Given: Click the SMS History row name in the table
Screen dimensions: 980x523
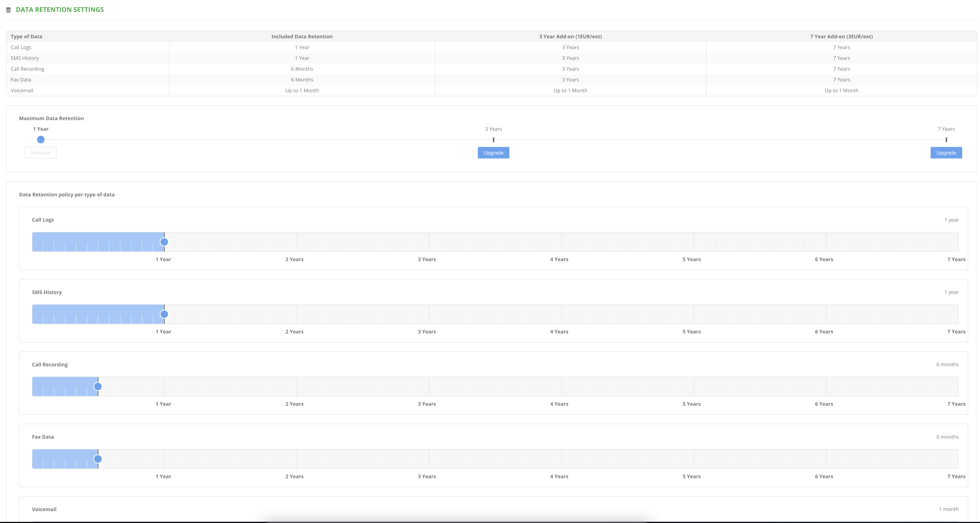Looking at the screenshot, I should 25,58.
